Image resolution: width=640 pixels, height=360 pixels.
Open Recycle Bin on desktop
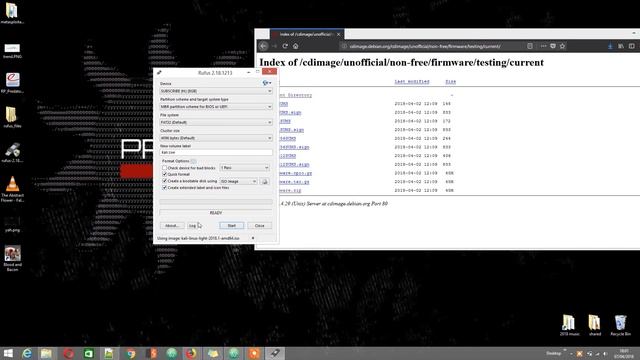pyautogui.click(x=620, y=326)
